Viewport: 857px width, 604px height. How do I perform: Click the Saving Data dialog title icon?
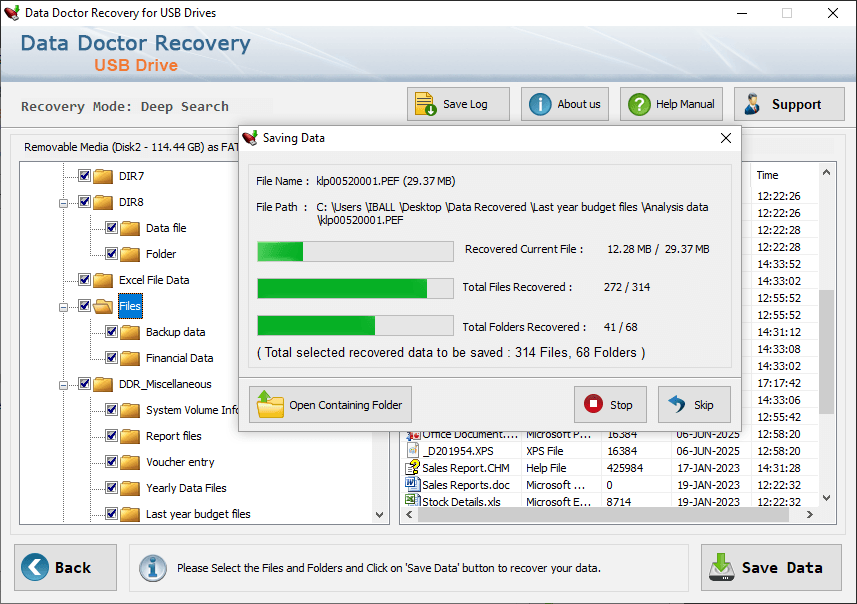(x=250, y=138)
